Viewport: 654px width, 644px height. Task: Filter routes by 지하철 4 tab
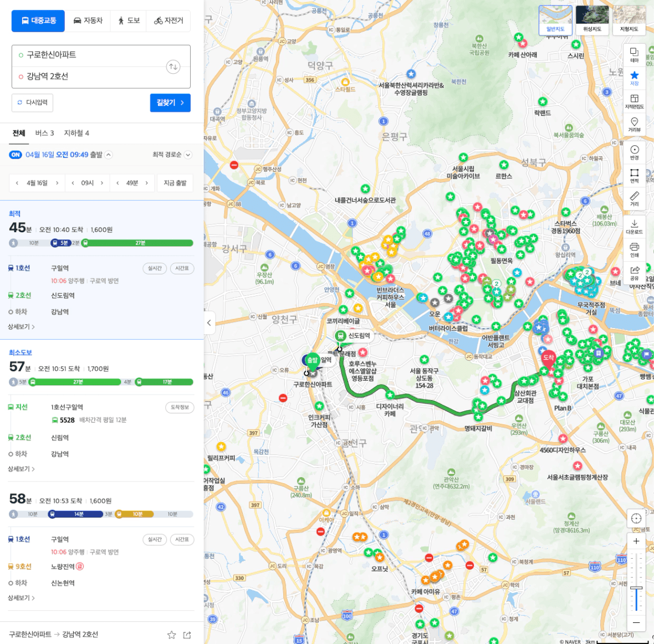click(76, 133)
